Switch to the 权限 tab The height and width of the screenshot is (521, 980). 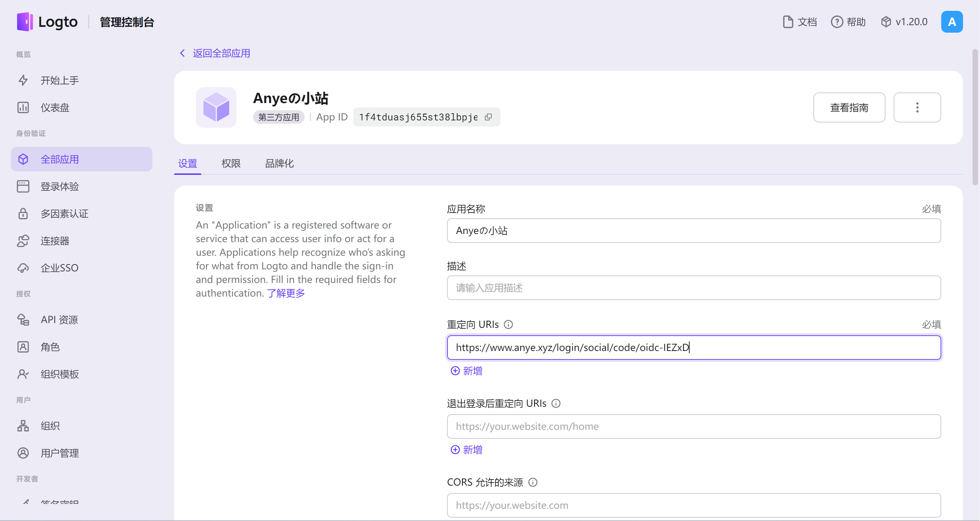coord(231,164)
